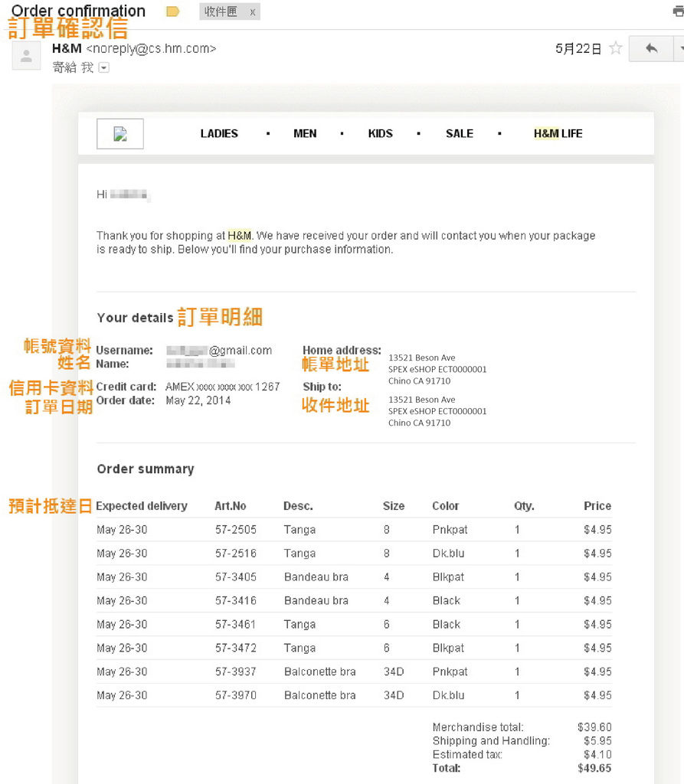Click color Dk.blu in the 57-2516 row

tap(448, 554)
